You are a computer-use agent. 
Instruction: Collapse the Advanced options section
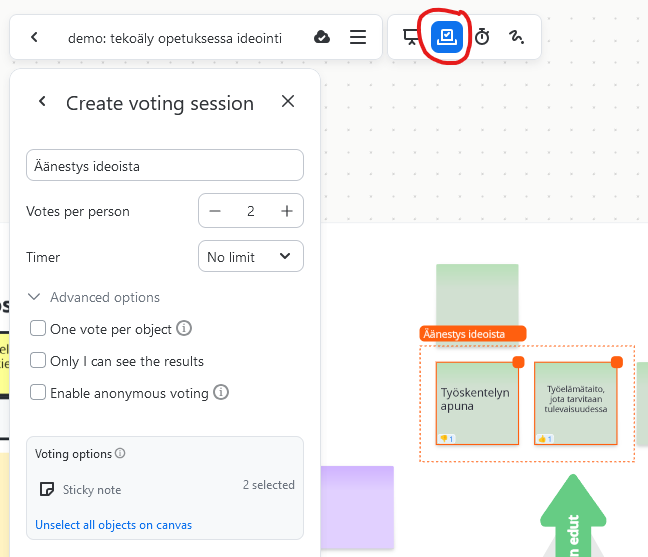click(x=35, y=297)
